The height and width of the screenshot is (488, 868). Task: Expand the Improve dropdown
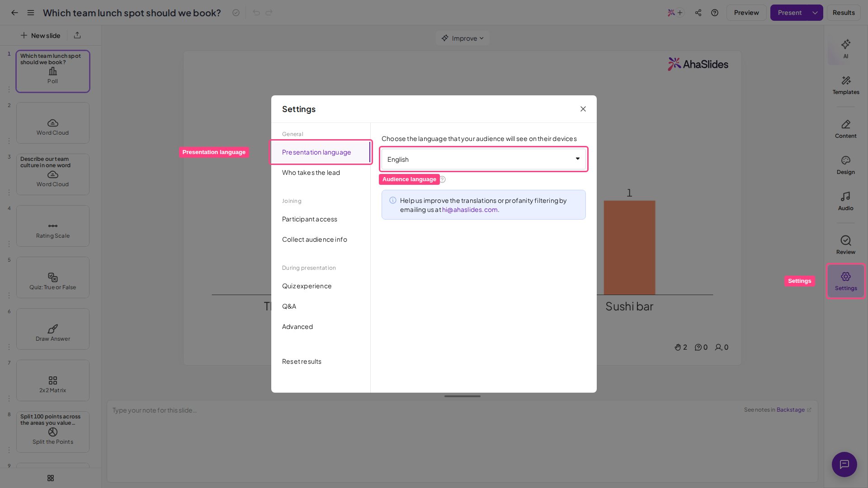[x=462, y=38]
